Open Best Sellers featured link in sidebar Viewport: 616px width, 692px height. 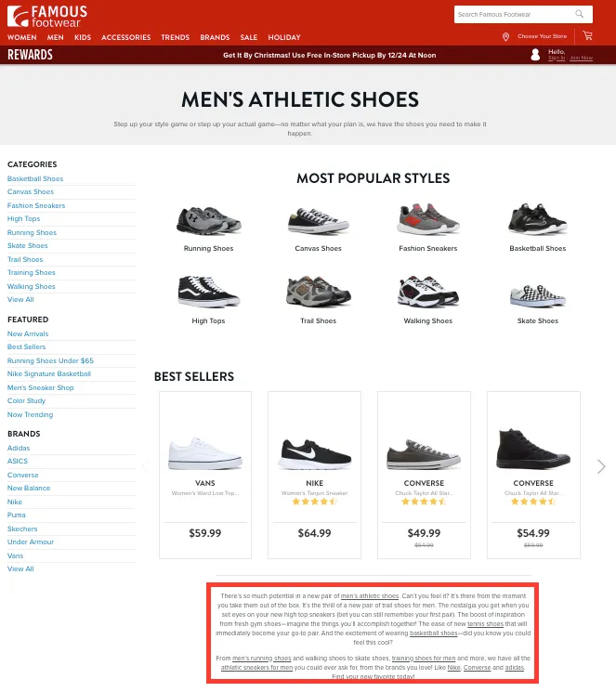pos(27,346)
